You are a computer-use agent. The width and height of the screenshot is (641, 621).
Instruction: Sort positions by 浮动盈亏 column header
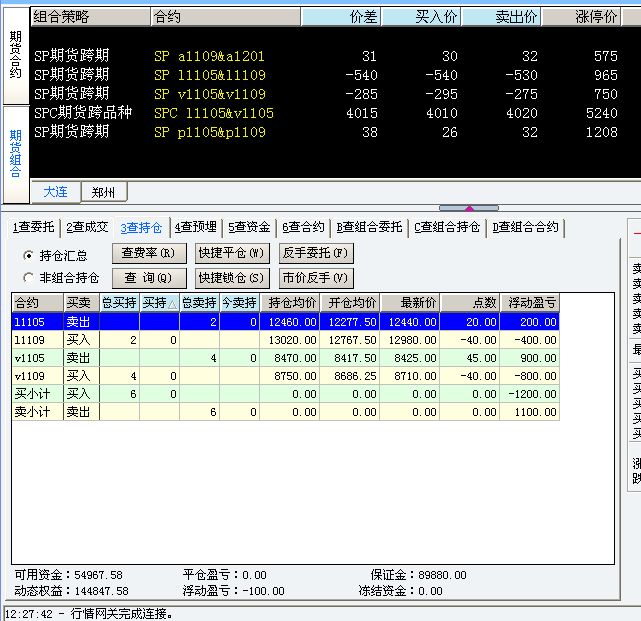click(530, 303)
